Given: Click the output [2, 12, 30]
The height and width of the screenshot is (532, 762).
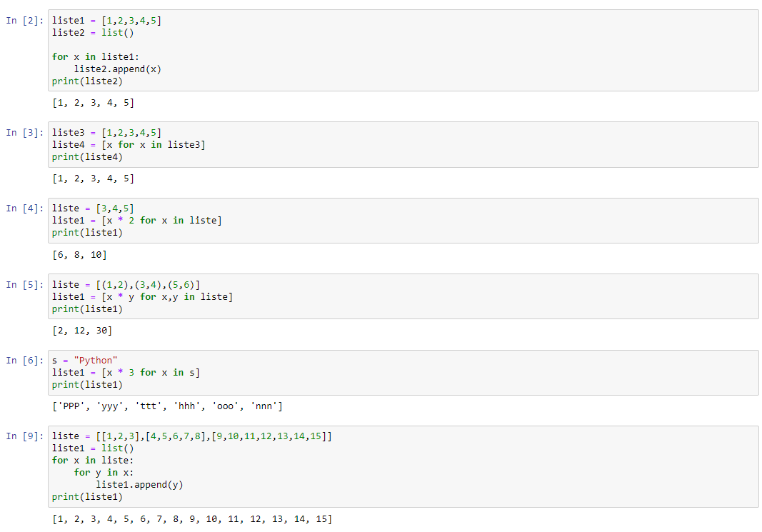Looking at the screenshot, I should click(x=82, y=331).
